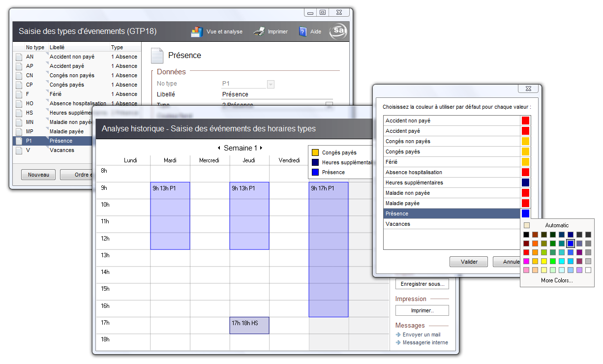Click the Nouveau button
Viewport: 603px width, 364px height.
[38, 175]
